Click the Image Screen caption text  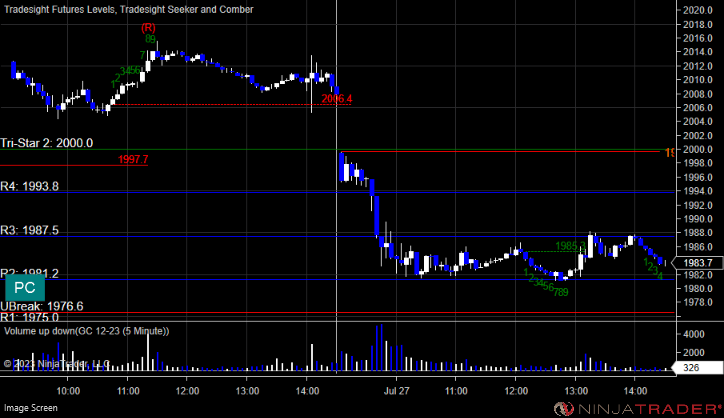[x=31, y=408]
